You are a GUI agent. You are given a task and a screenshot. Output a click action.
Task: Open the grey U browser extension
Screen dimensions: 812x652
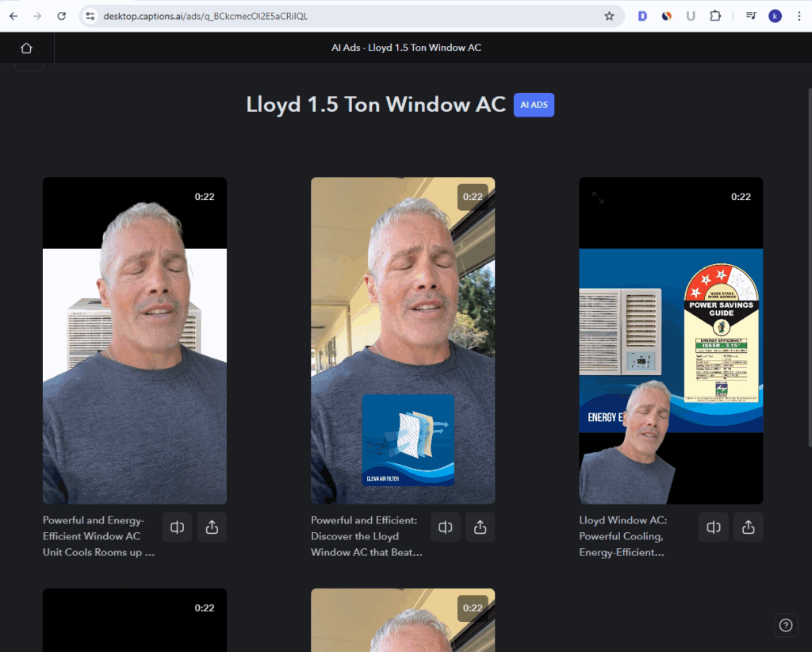pyautogui.click(x=691, y=16)
